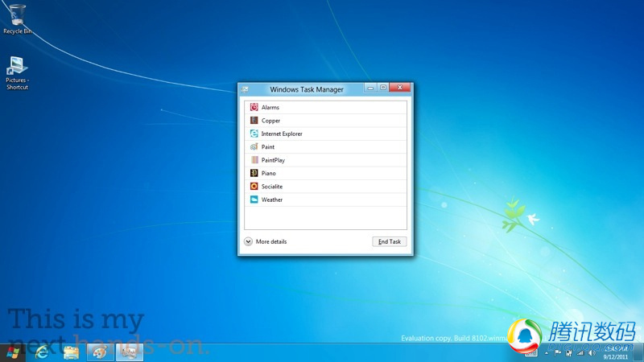Image resolution: width=644 pixels, height=362 pixels.
Task: Open the touch keyboard taskbar icon
Action: click(531, 352)
